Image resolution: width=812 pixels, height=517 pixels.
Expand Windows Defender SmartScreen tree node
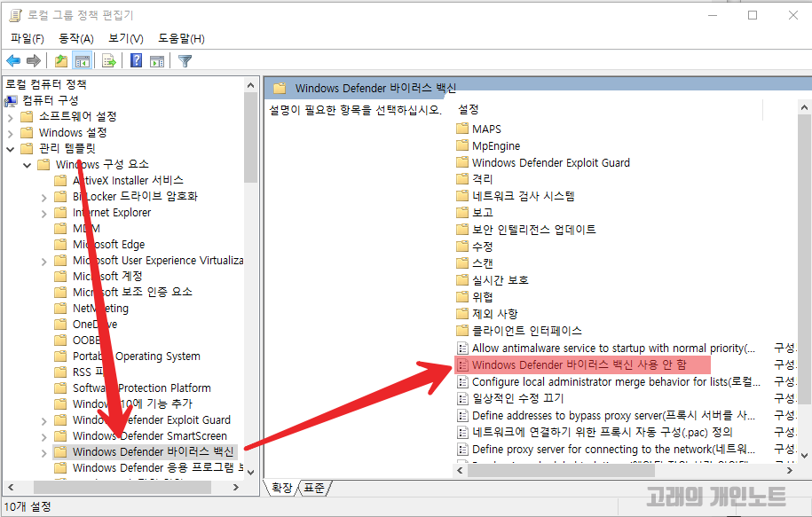(x=44, y=437)
